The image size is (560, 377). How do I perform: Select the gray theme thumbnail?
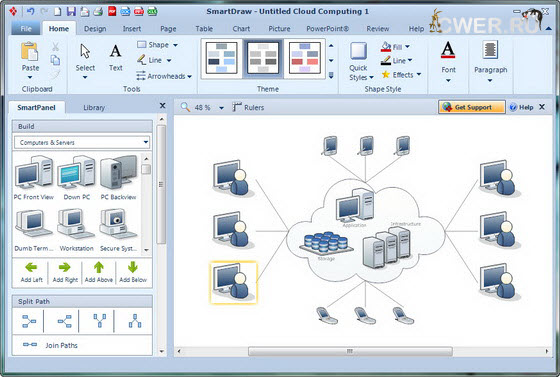263,58
